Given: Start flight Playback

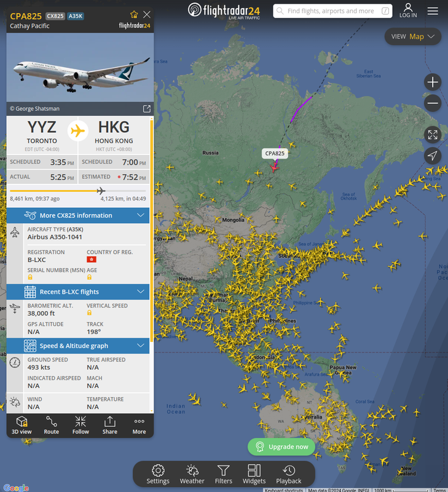Looking at the screenshot, I should pos(288,474).
